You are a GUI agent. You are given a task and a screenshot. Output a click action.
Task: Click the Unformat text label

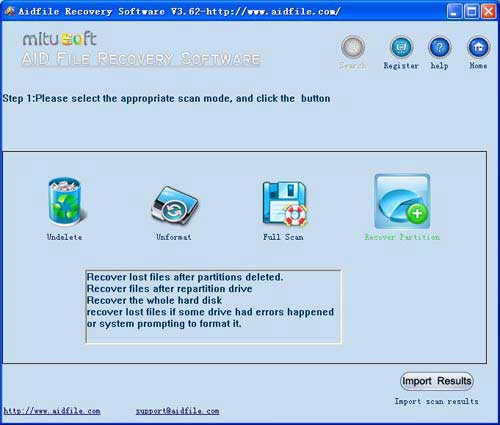(x=174, y=237)
